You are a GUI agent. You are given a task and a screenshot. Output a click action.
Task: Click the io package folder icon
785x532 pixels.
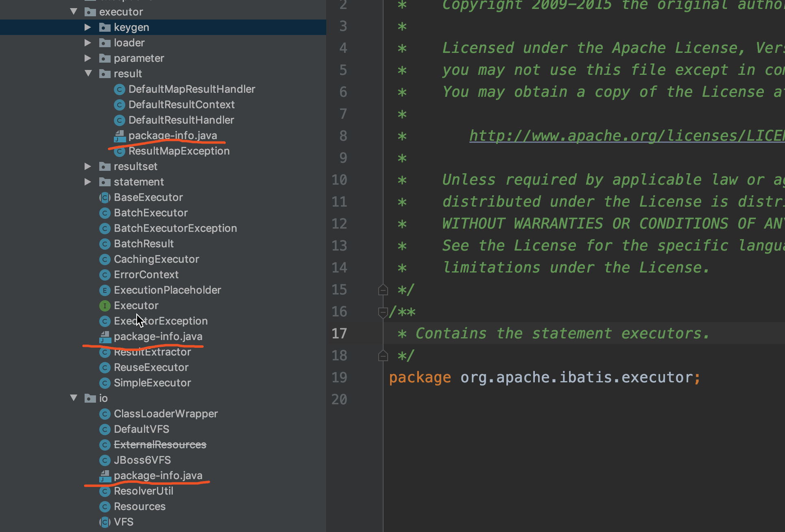point(90,399)
